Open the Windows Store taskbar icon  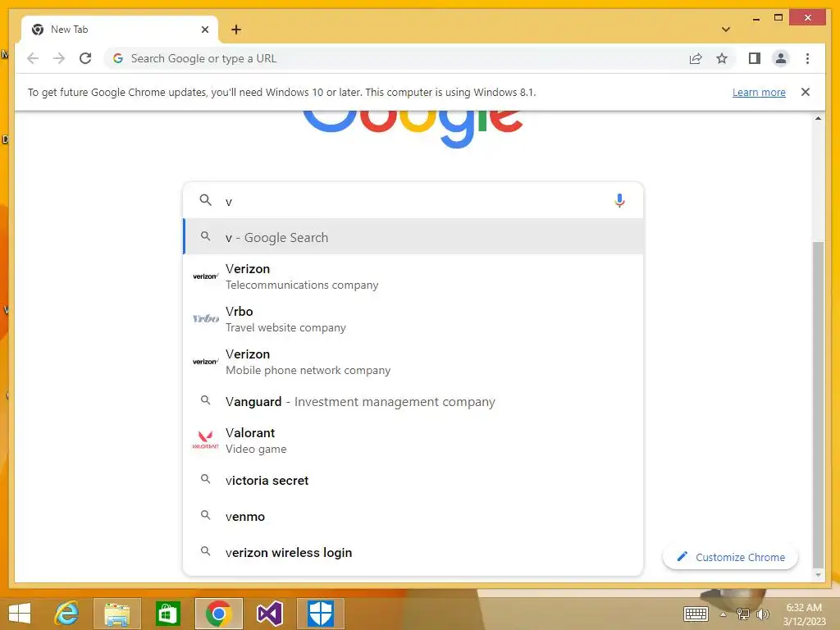click(167, 614)
